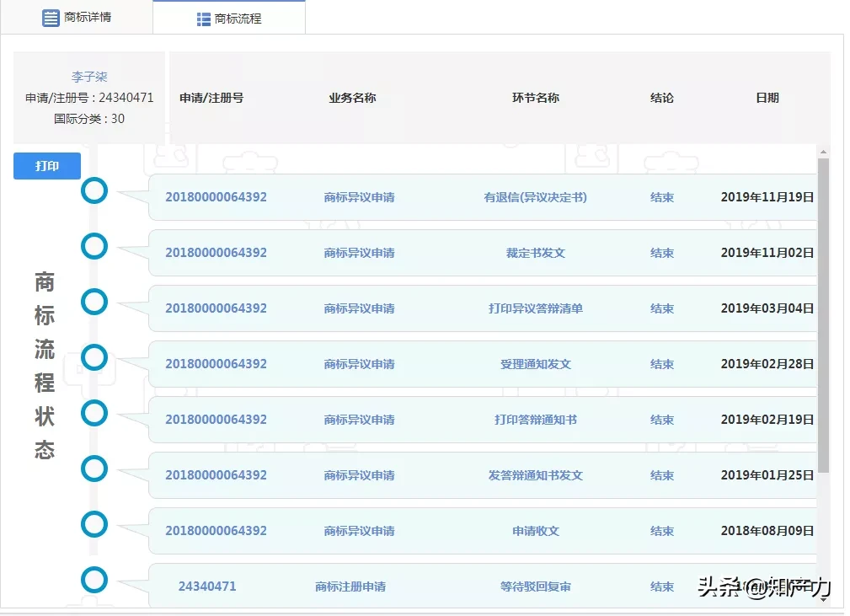Click 申请收文 stage text
The height and width of the screenshot is (616, 850).
pos(536,531)
